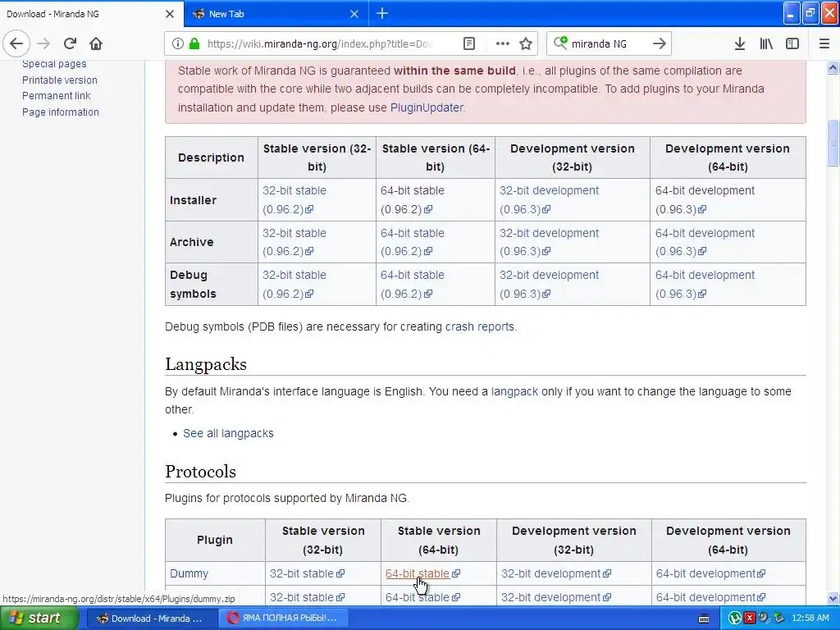Download Archive 32-bit development (0.96.3)
The width and height of the screenshot is (840, 630).
(549, 242)
